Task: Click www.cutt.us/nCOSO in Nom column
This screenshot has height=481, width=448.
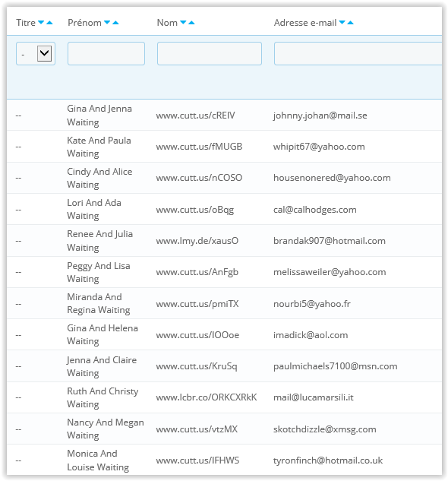Action: 199,178
